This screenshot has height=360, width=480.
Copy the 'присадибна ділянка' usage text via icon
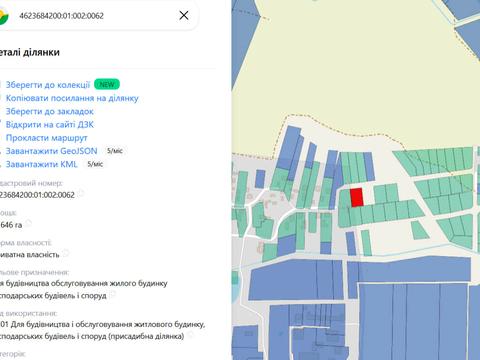pyautogui.click(x=191, y=335)
